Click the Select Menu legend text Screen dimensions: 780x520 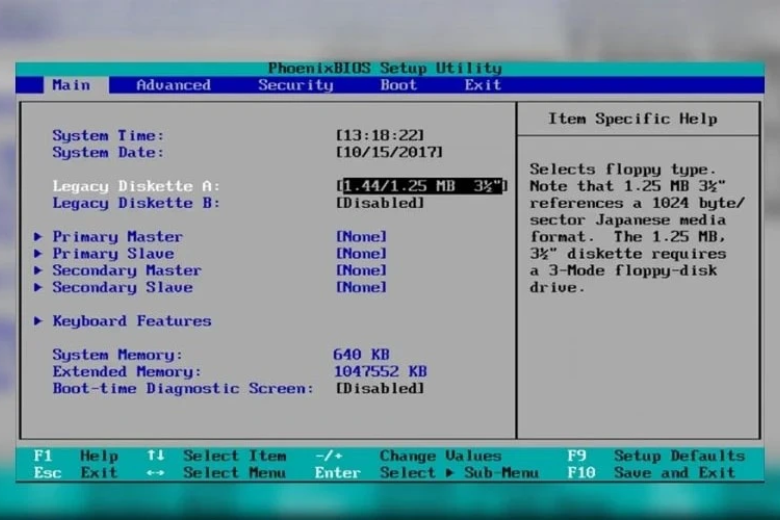(234, 473)
